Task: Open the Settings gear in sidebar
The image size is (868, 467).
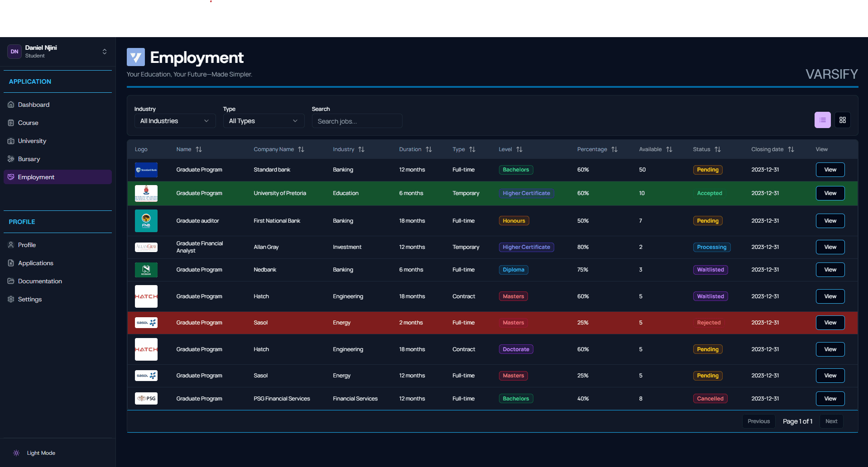Action: click(10, 299)
